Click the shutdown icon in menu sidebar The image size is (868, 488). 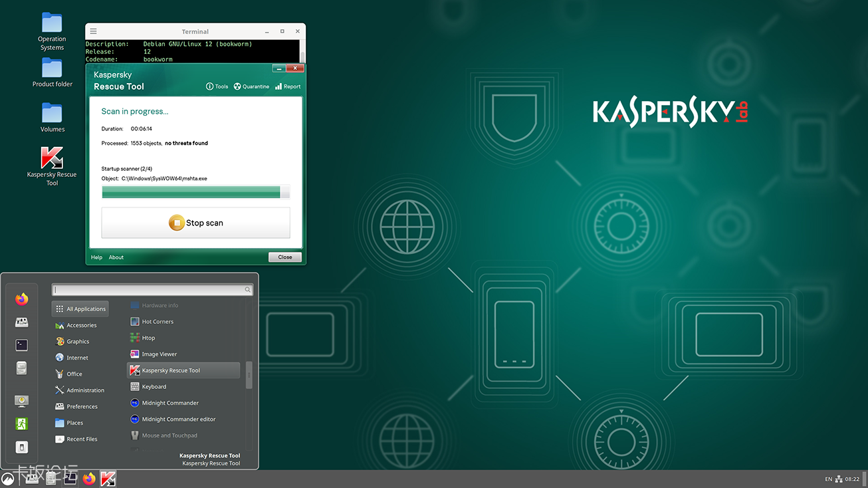tap(22, 447)
